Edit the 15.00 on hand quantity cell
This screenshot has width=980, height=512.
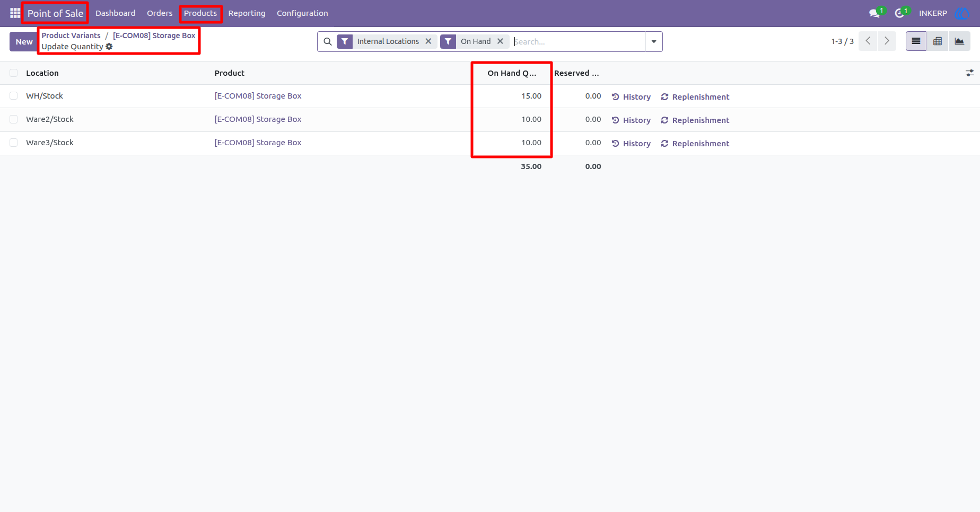coord(531,96)
